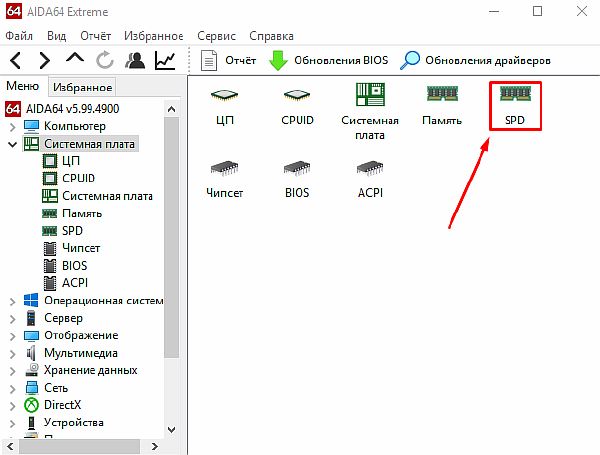Click the green Обновления BIOS arrow icon

click(278, 60)
